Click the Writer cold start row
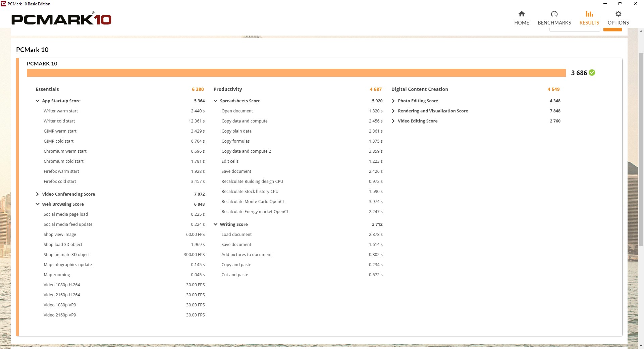The width and height of the screenshot is (644, 349). [124, 121]
